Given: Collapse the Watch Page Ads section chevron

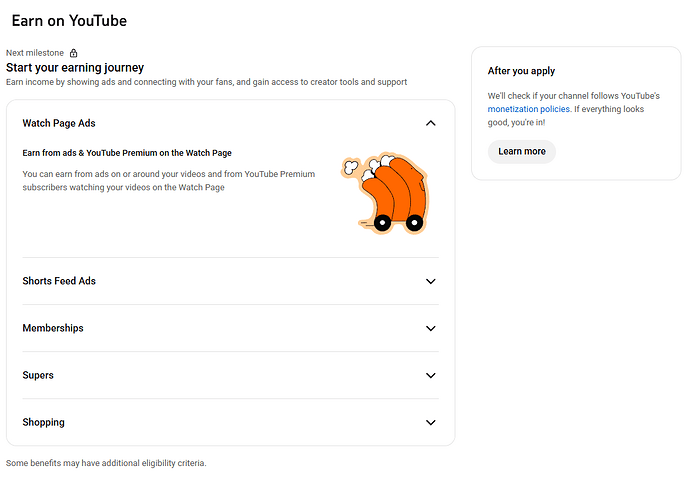Looking at the screenshot, I should click(x=430, y=123).
